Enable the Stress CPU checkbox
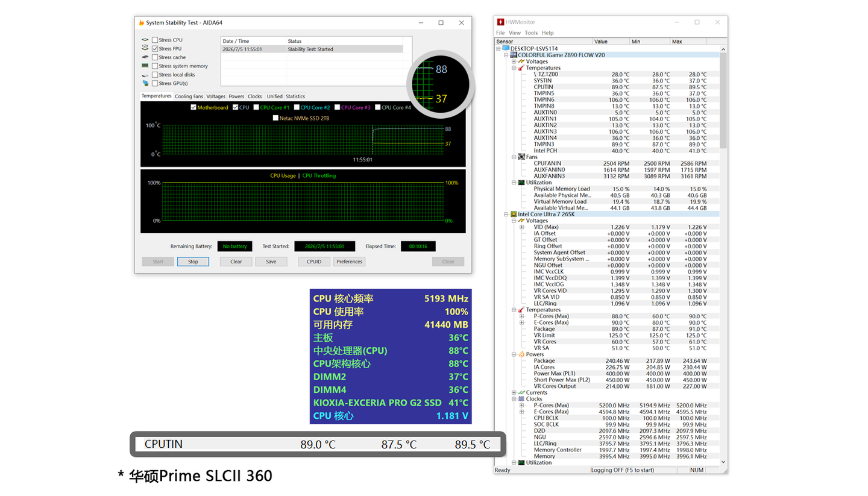Image resolution: width=868 pixels, height=496 pixels. 155,40
